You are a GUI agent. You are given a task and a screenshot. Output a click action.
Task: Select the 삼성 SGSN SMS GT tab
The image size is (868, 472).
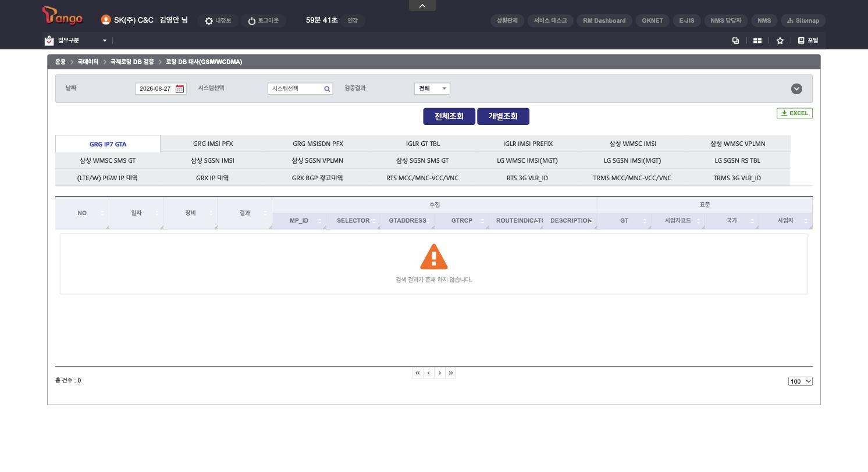[x=423, y=160]
